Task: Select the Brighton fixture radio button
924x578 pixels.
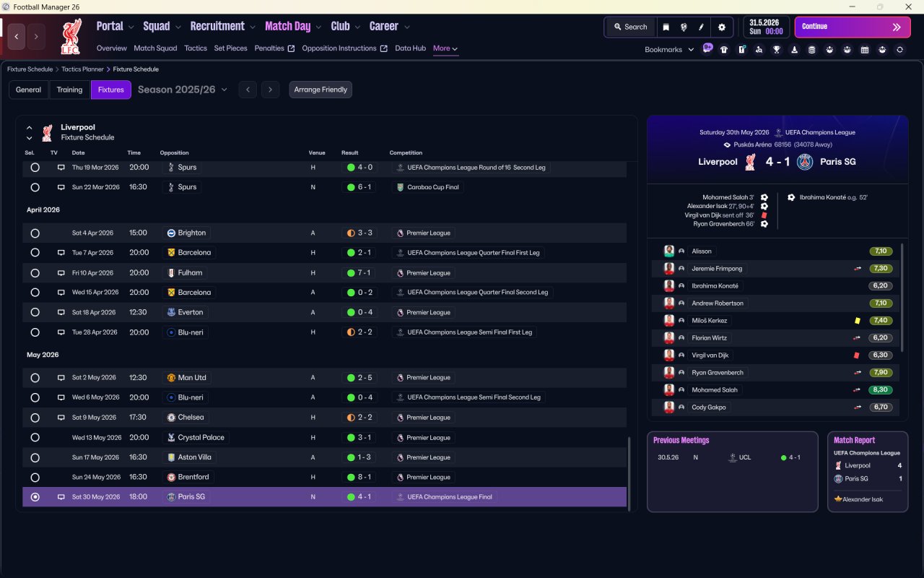Action: tap(35, 233)
